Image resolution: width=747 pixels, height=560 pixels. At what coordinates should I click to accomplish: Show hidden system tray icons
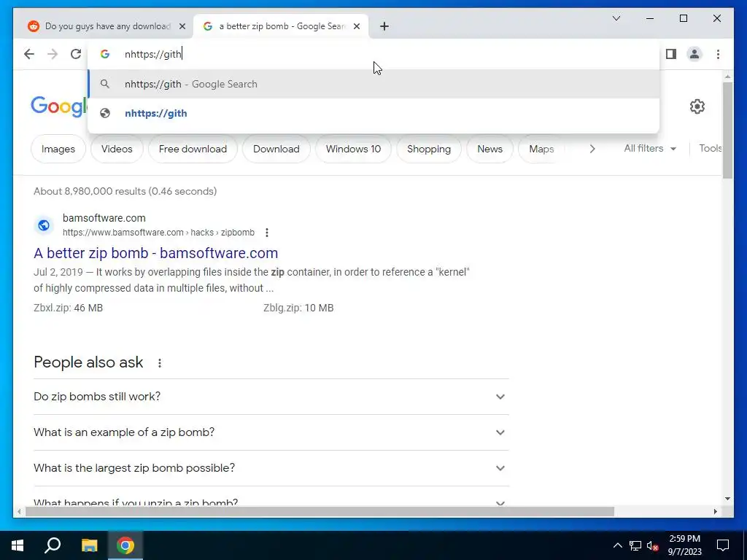617,545
